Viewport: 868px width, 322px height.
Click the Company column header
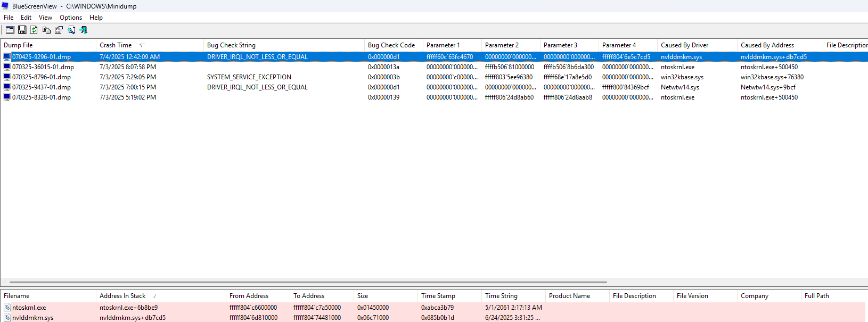point(769,296)
